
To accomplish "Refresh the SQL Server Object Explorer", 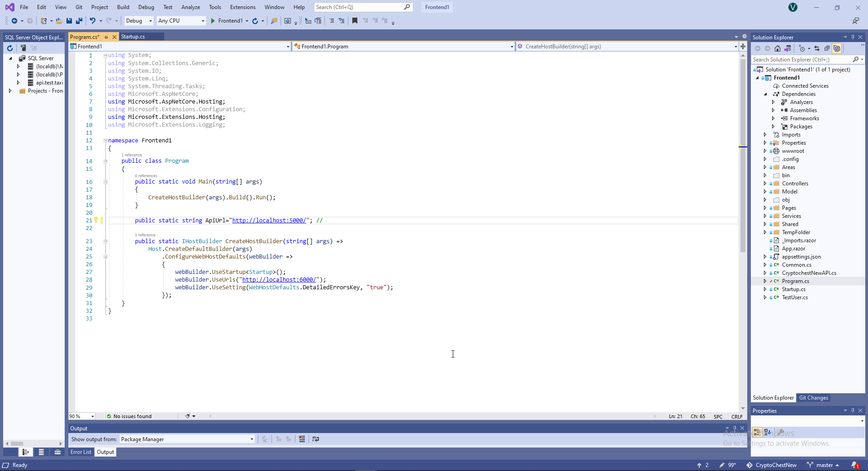I will point(10,48).
